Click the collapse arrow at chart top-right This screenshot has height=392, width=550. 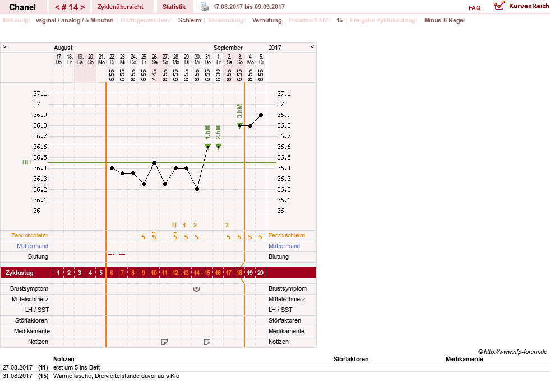(x=312, y=46)
